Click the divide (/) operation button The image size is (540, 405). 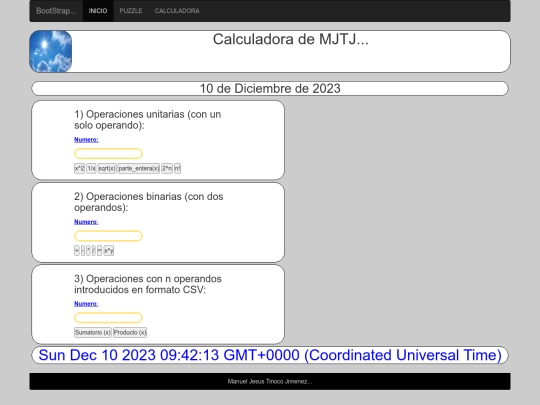(x=94, y=250)
